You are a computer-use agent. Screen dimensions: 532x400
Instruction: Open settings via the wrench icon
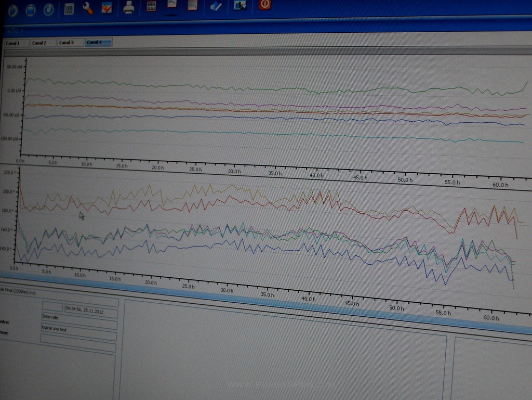click(88, 8)
